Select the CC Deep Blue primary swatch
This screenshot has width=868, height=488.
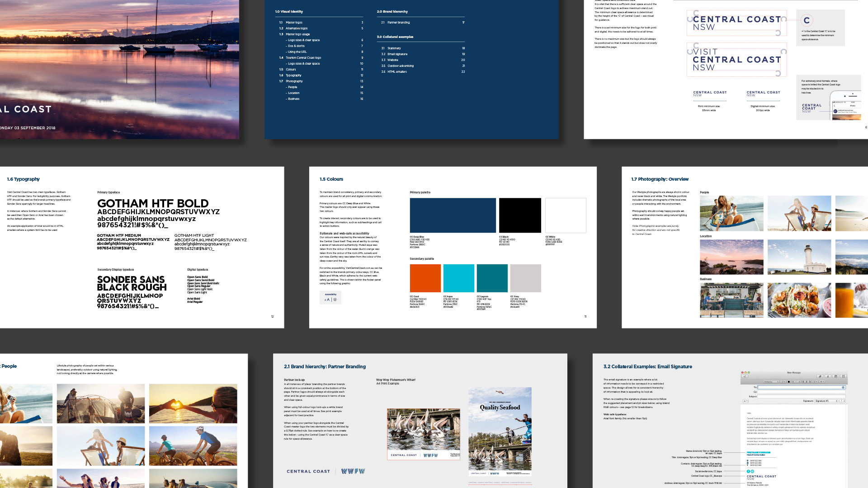click(x=453, y=216)
